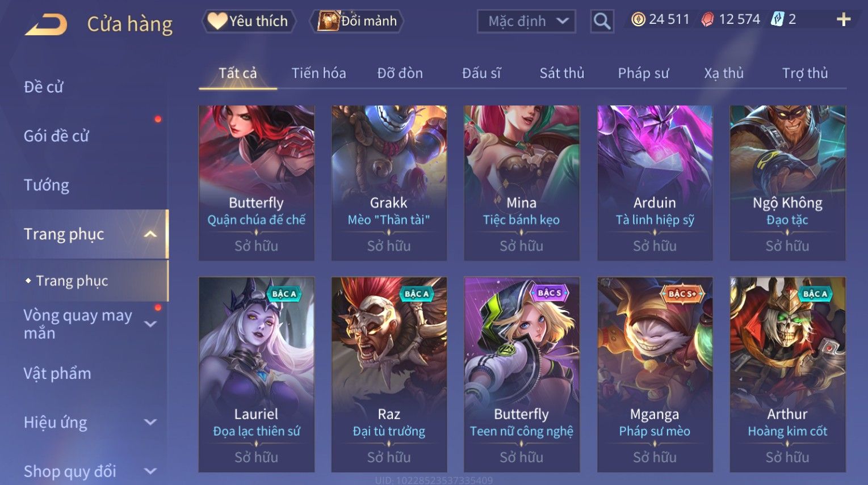Open the search magnifier icon
This screenshot has height=485, width=868.
(x=602, y=22)
